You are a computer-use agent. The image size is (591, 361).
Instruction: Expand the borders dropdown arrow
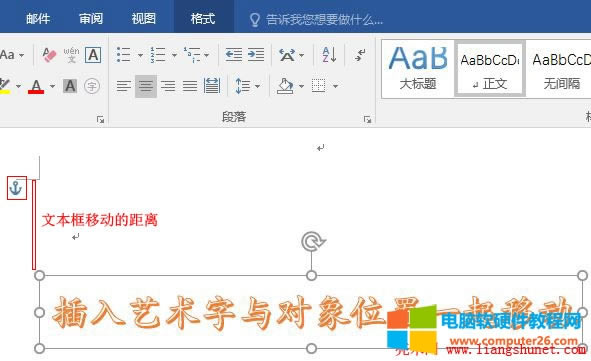click(x=335, y=86)
